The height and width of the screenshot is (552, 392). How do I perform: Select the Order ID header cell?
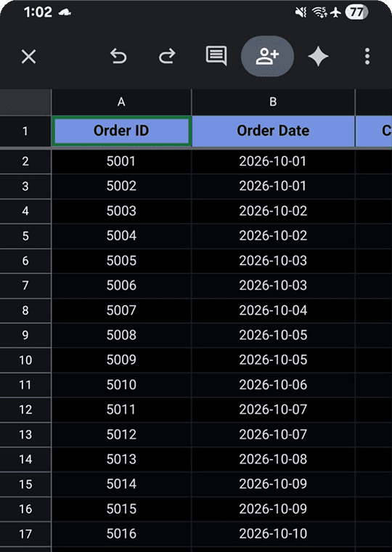pos(121,131)
